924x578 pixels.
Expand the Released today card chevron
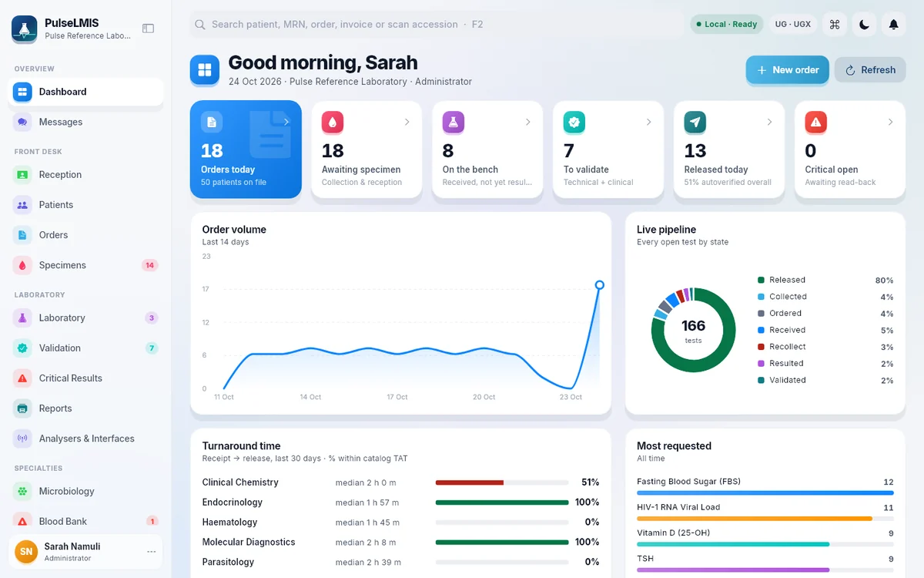coord(770,122)
